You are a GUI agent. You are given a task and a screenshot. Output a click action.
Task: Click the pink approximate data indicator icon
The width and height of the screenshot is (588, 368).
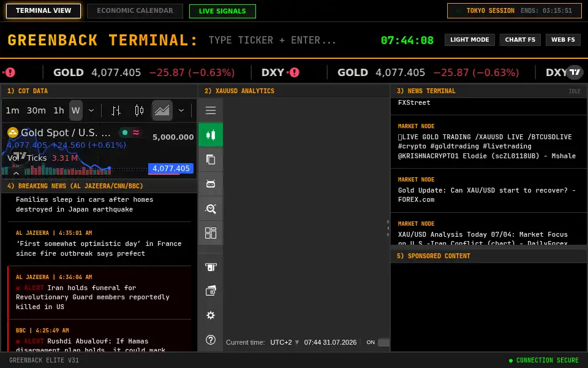(x=136, y=132)
